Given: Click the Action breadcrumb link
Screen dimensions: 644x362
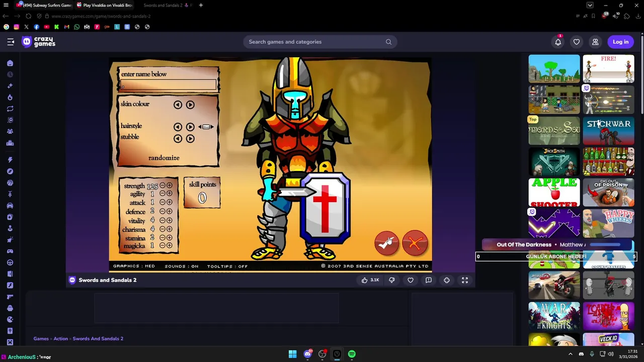Looking at the screenshot, I should click(61, 338).
